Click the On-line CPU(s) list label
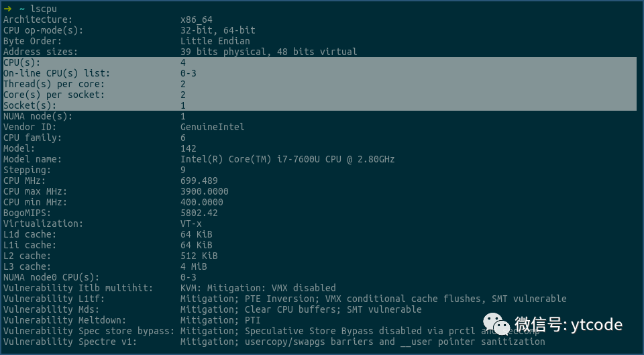This screenshot has height=355, width=644. 56,73
